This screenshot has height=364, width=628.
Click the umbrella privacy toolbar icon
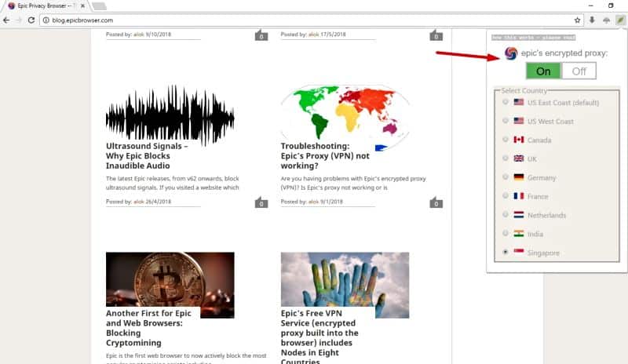click(x=606, y=20)
